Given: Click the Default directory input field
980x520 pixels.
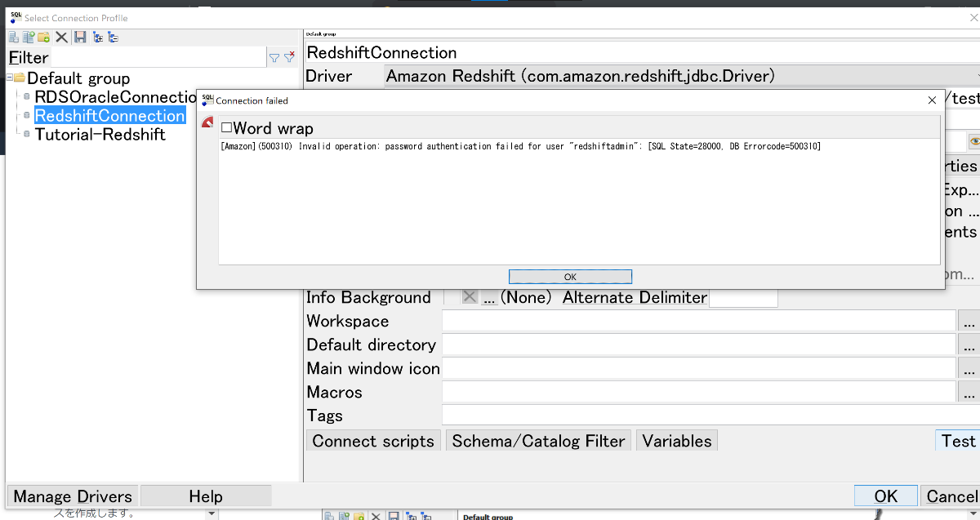Looking at the screenshot, I should click(x=698, y=345).
